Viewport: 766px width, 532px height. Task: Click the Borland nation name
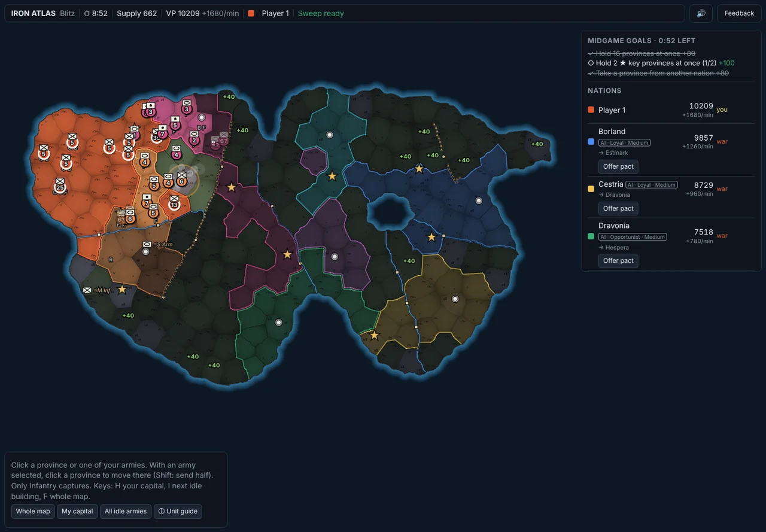pos(612,132)
